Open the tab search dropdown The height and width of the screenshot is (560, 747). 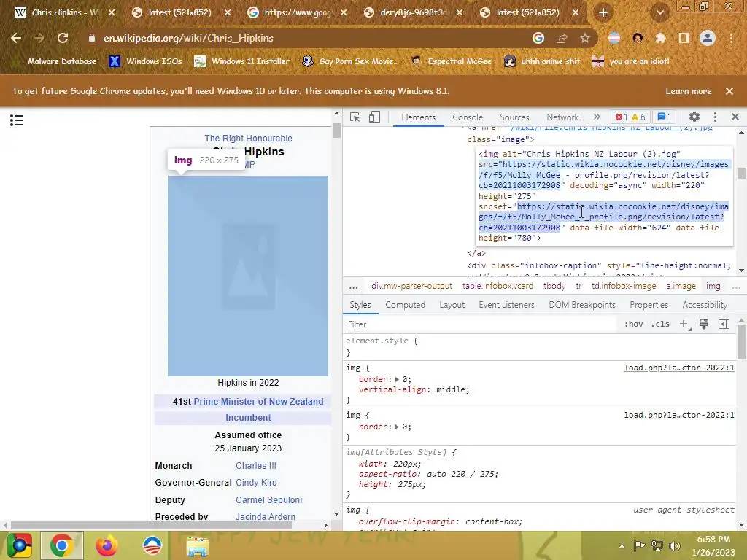[x=660, y=13]
